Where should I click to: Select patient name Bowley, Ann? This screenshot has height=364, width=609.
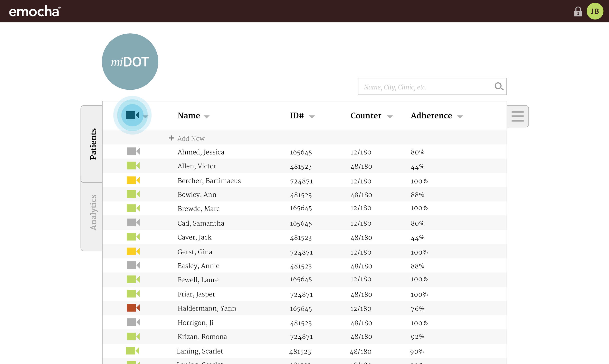pyautogui.click(x=197, y=194)
